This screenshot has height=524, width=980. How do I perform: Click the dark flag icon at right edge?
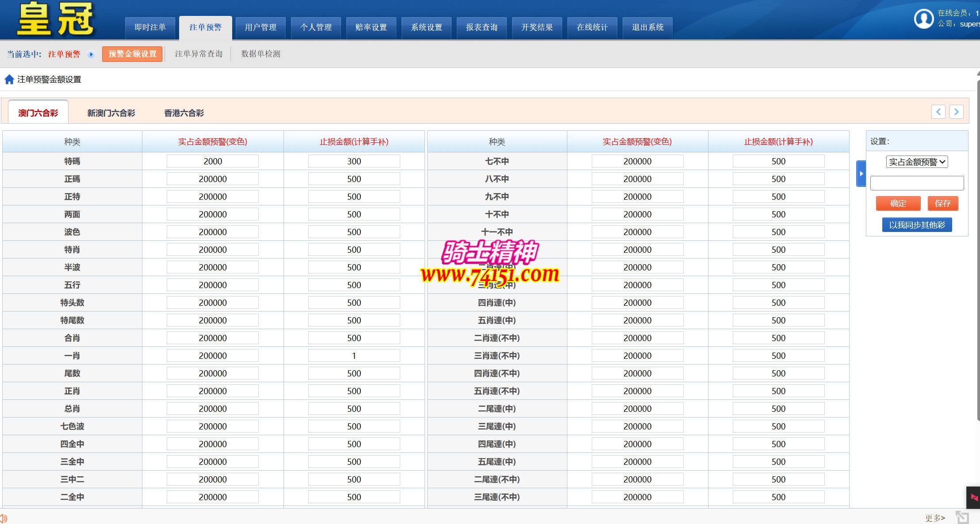pos(973,497)
